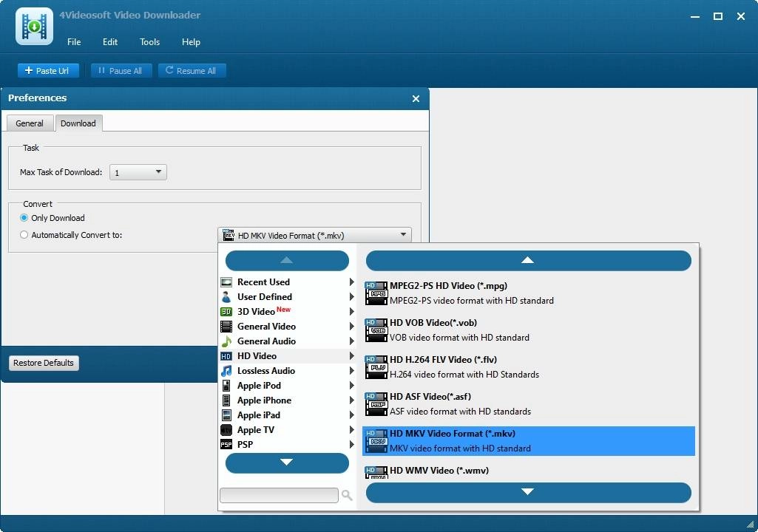Click the Lossless Audio icon
Viewport: 758px width, 532px height.
(226, 371)
